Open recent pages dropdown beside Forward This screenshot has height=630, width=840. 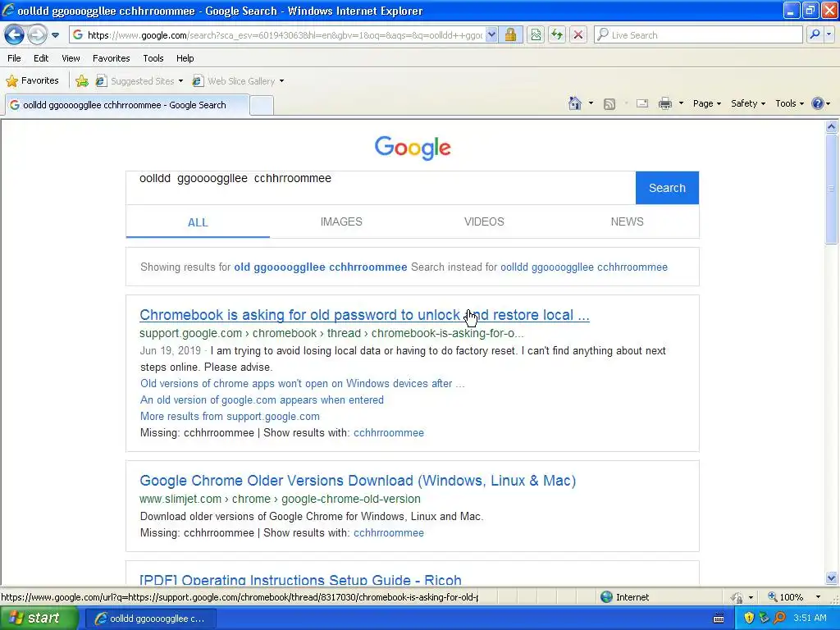click(55, 35)
